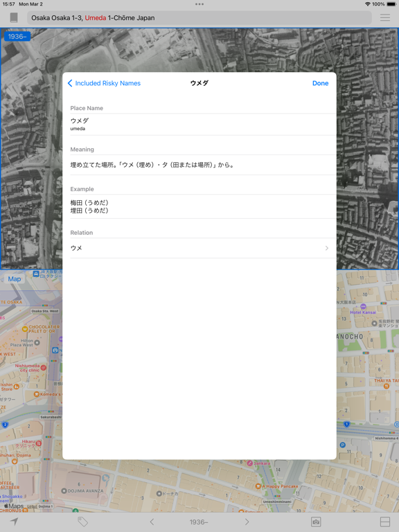This screenshot has height=532, width=399.
Task: Tap the location arrow icon in bottom toolbar
Action: click(14, 522)
